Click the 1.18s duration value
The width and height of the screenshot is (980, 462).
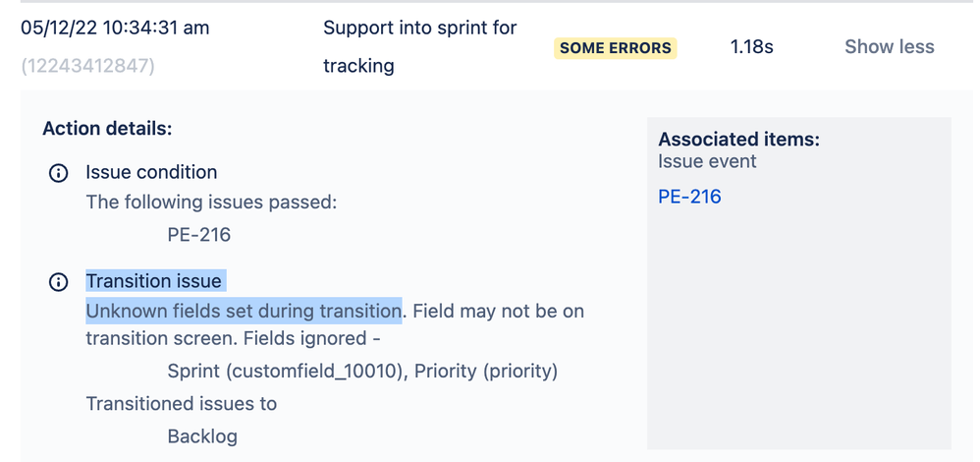(752, 46)
